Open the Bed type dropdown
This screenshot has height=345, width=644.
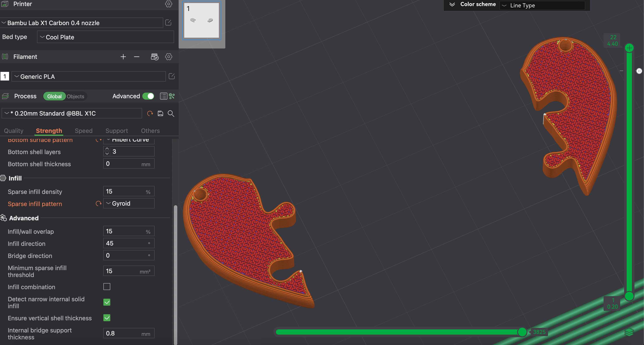[x=105, y=37]
